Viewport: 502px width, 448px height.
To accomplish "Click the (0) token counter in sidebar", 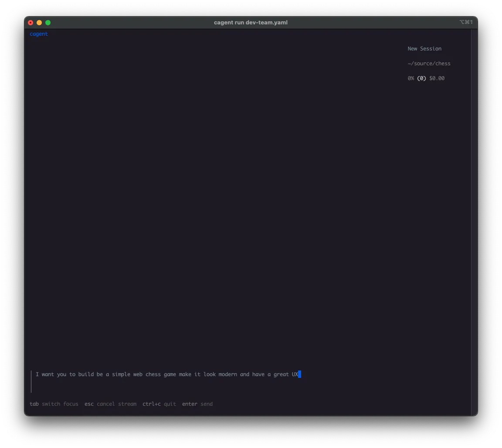I will [x=421, y=78].
